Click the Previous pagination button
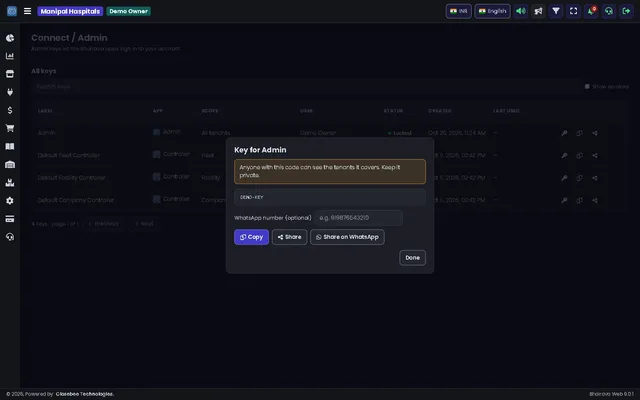This screenshot has height=400, width=640. [x=103, y=224]
